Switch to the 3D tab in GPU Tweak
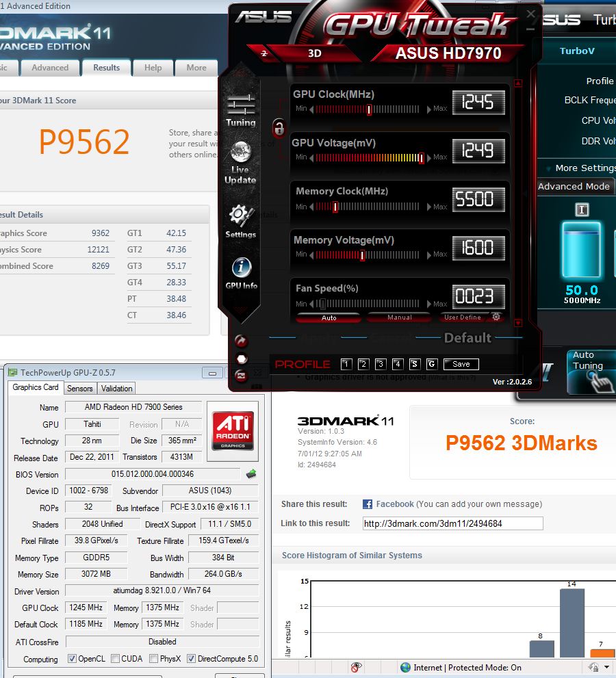Image resolution: width=616 pixels, height=678 pixels. tap(314, 53)
